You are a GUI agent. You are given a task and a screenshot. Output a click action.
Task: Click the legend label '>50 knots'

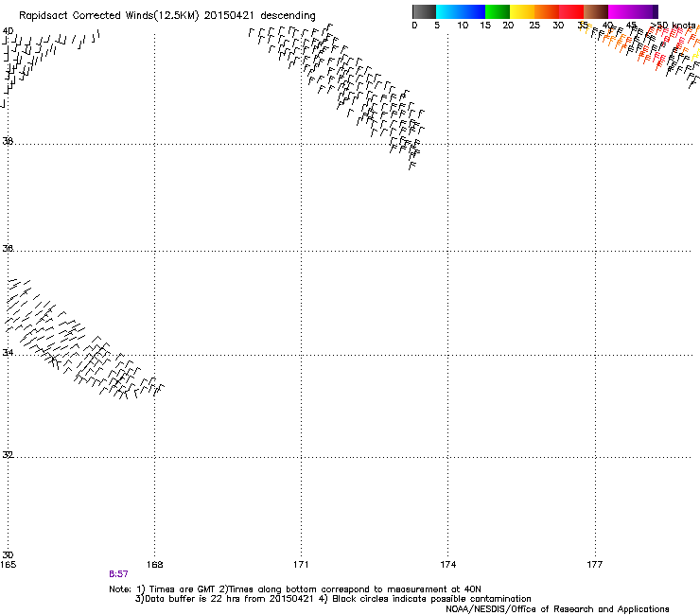point(674,26)
